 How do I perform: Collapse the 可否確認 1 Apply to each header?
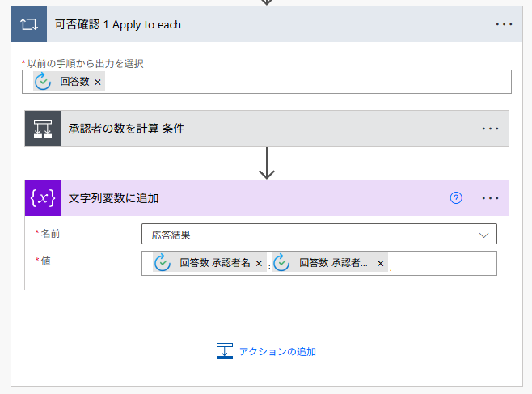(x=267, y=24)
